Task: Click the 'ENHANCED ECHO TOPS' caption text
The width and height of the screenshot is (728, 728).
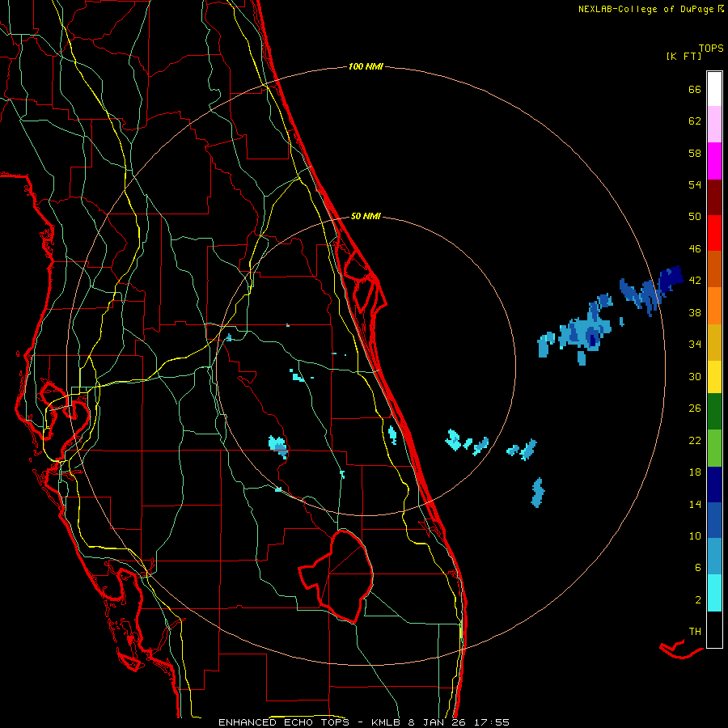Action: [x=287, y=722]
